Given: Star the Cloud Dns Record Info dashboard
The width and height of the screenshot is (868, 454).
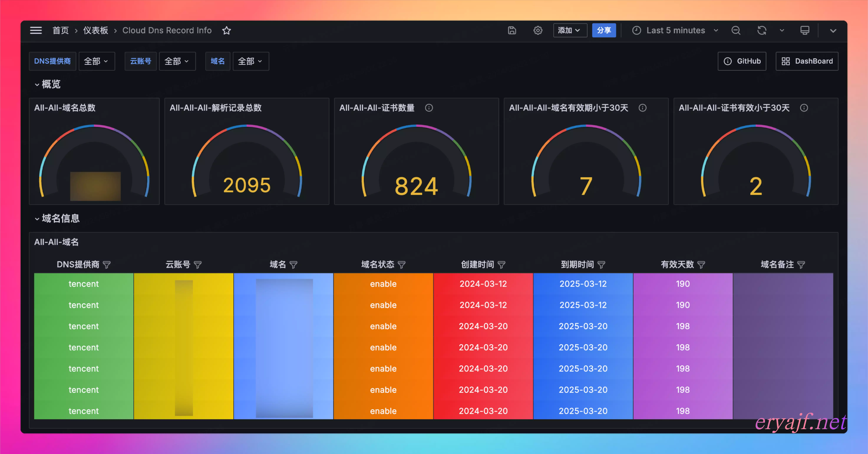Looking at the screenshot, I should [x=226, y=31].
